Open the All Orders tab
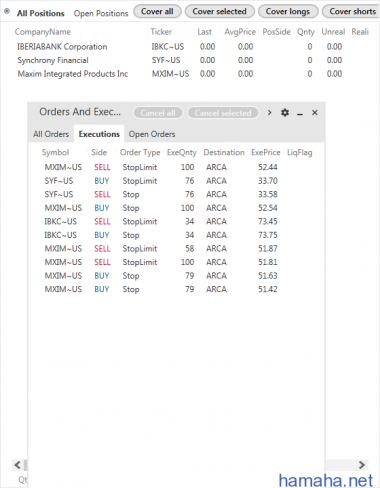 tap(51, 134)
